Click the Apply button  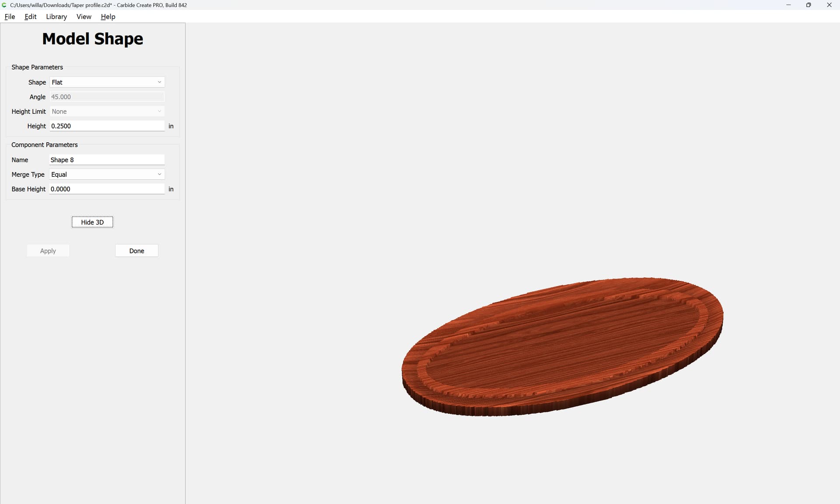coord(48,251)
